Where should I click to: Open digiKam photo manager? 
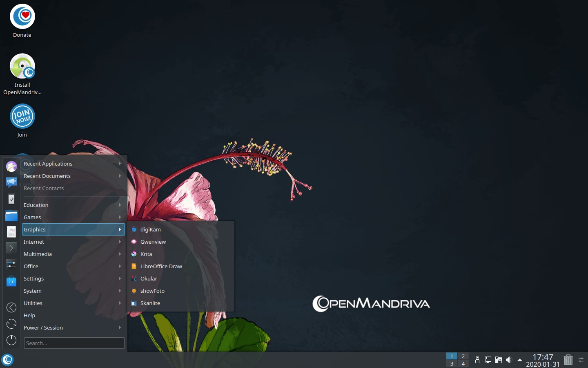(x=150, y=229)
